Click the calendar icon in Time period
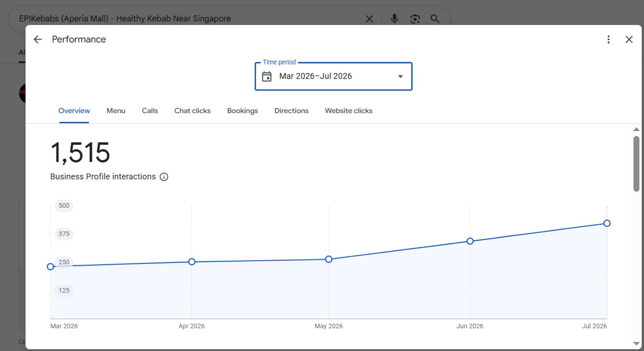This screenshot has width=644, height=351. tap(267, 76)
